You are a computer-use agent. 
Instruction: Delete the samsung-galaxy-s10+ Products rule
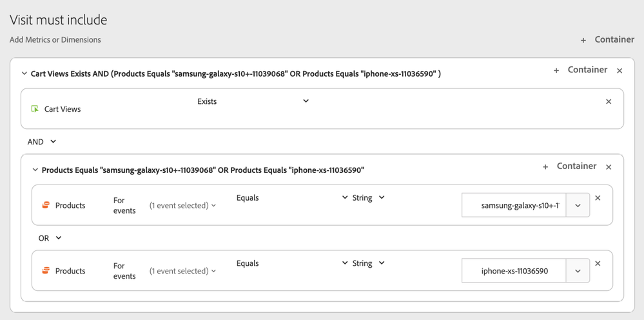598,198
